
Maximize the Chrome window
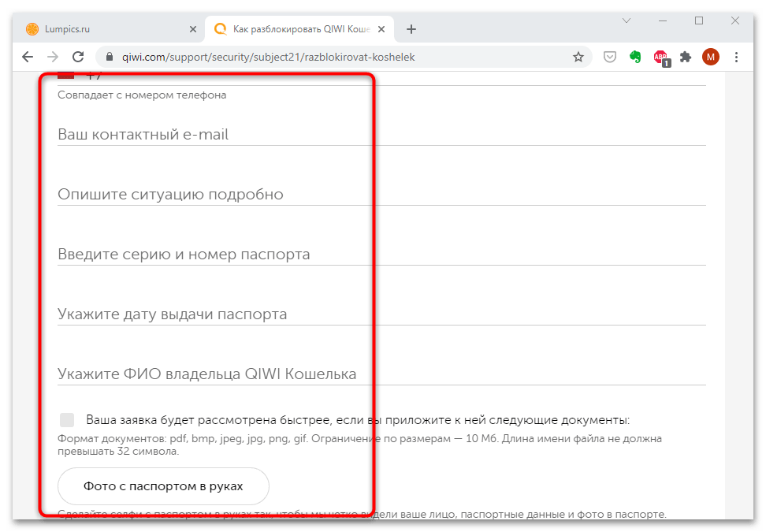[699, 20]
